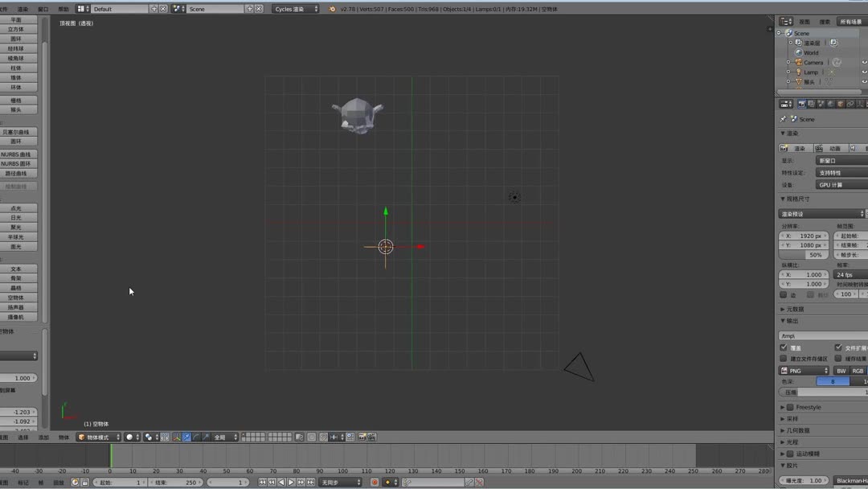Click the 新窗口 display button in Render panel
The image size is (868, 489).
[x=840, y=160]
